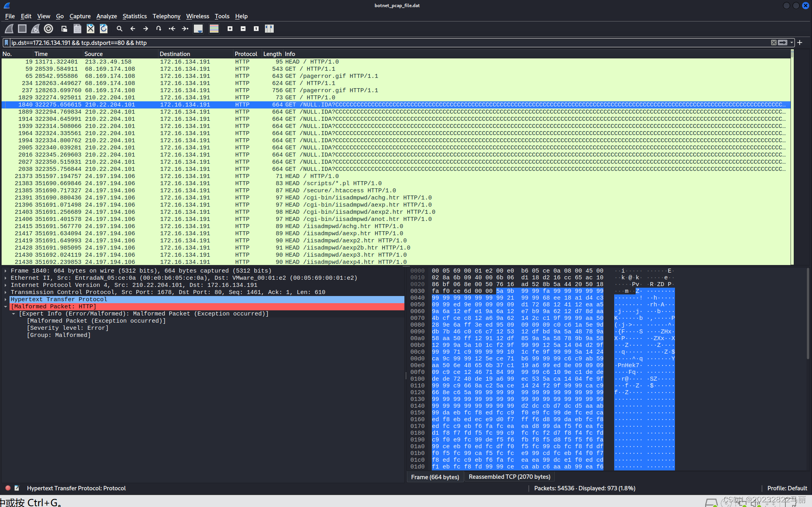This screenshot has width=812, height=507.
Task: Open the File menu
Action: [10, 16]
